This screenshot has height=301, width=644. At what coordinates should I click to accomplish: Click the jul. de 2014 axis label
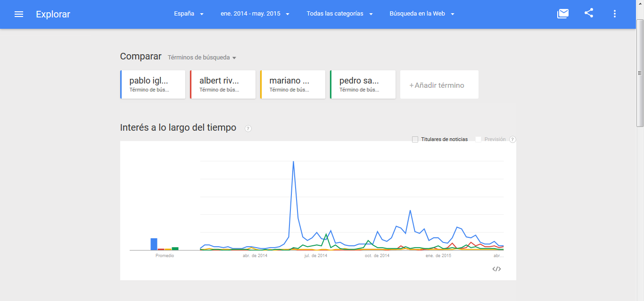click(x=316, y=256)
